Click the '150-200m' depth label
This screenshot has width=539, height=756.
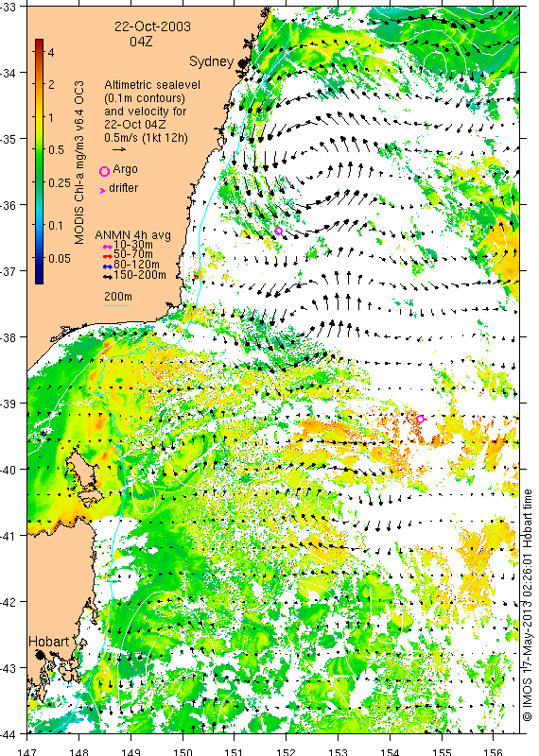[140, 275]
